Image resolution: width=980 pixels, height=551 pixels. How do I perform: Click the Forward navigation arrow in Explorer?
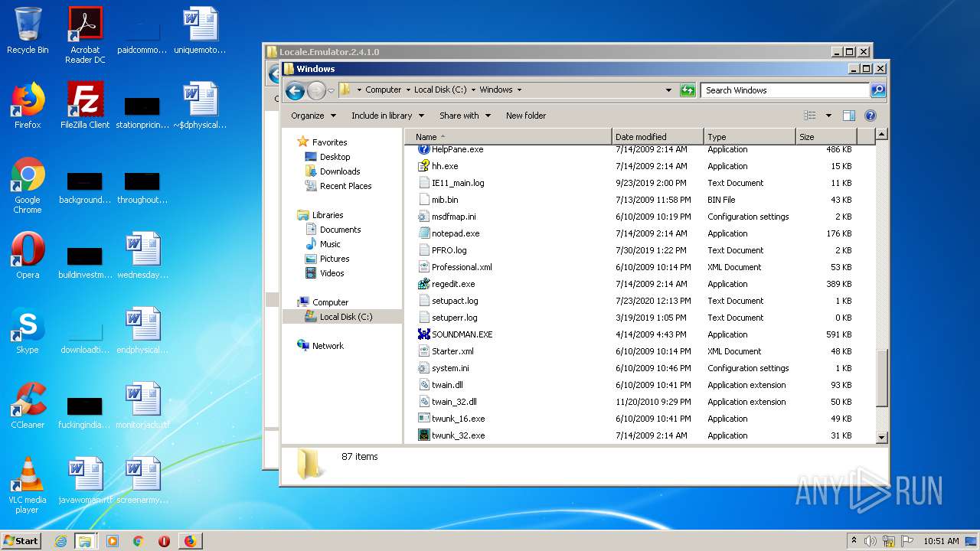[316, 90]
